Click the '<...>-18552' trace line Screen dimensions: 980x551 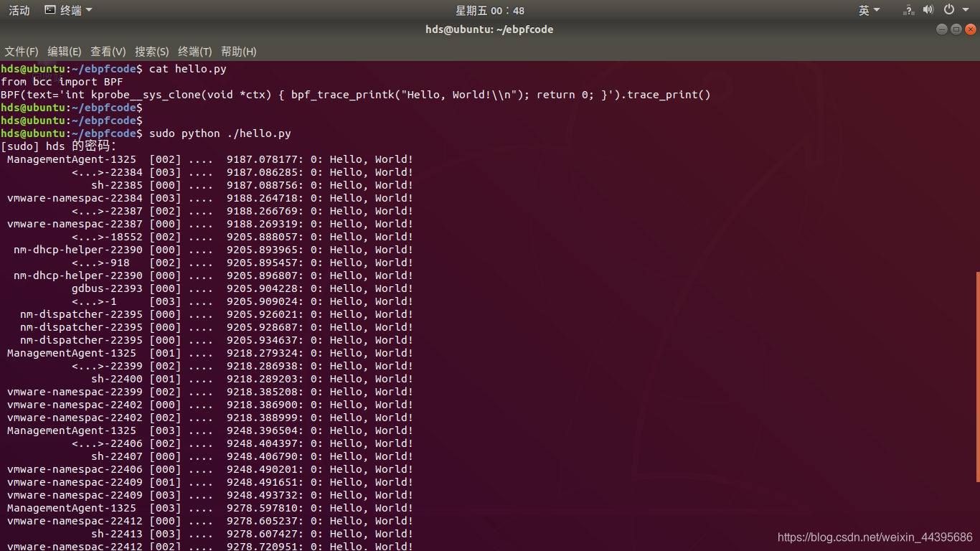click(242, 237)
